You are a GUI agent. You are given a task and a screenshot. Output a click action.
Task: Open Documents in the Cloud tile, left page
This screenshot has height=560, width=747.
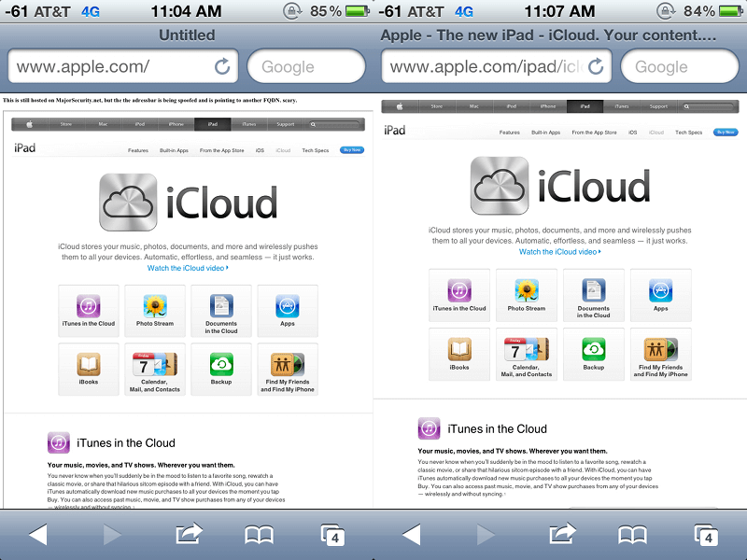pyautogui.click(x=221, y=311)
